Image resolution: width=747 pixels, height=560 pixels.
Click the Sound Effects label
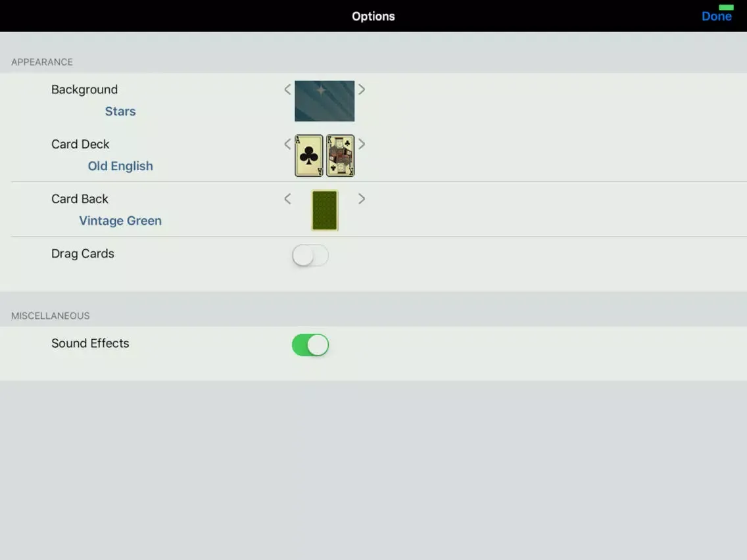[90, 343]
